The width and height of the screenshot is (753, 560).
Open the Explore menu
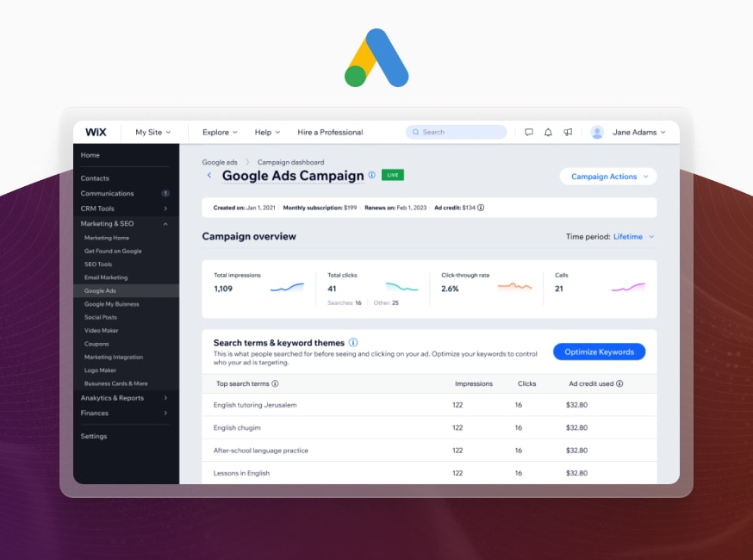[x=220, y=132]
